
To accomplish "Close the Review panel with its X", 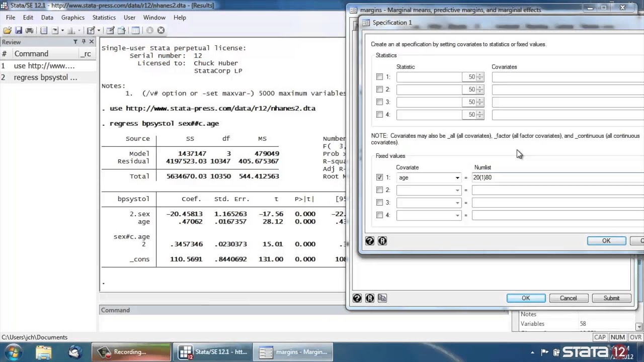I will click(x=92, y=42).
